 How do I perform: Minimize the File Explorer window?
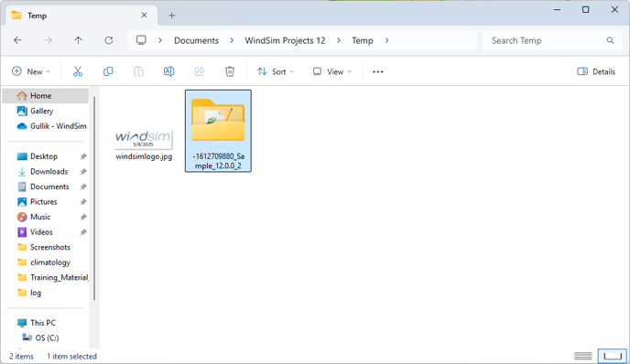(557, 10)
